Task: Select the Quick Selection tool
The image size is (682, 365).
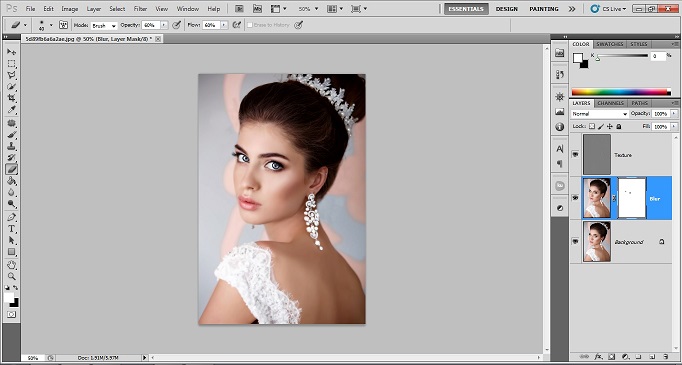Action: [x=11, y=87]
